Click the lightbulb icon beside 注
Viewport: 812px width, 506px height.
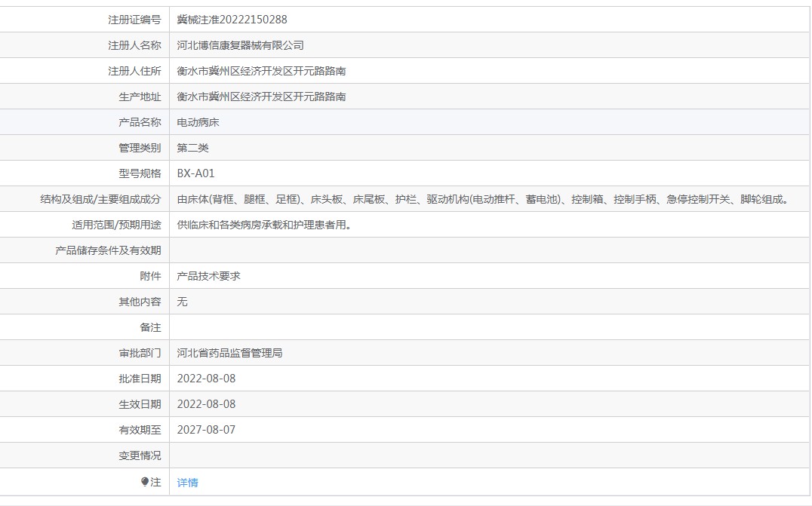[x=144, y=482]
